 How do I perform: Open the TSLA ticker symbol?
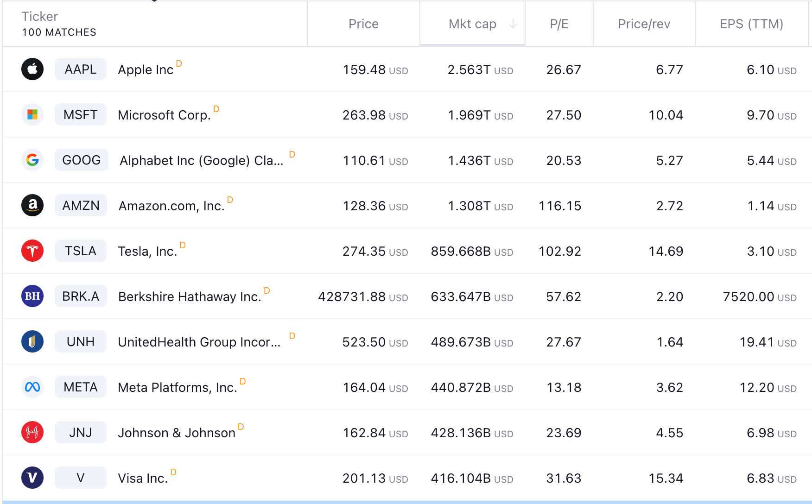(81, 251)
